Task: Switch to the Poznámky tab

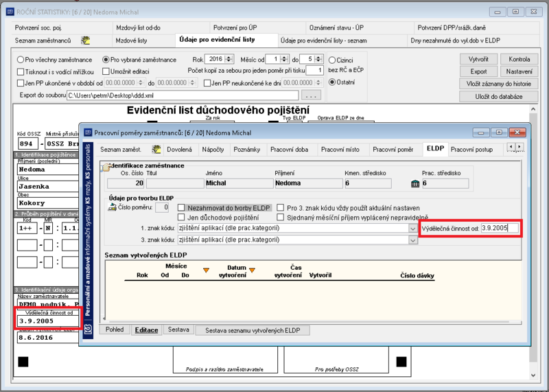Action: (247, 150)
